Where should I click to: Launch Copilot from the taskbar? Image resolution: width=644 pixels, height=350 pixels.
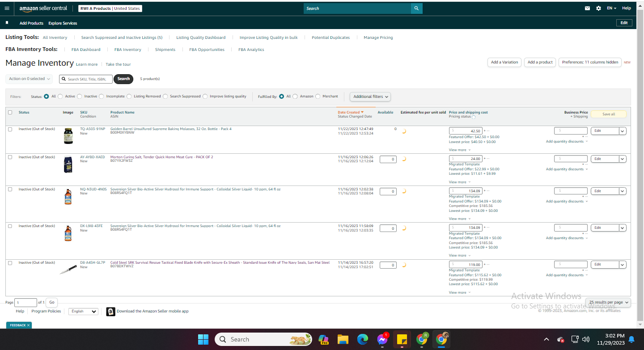(323, 339)
